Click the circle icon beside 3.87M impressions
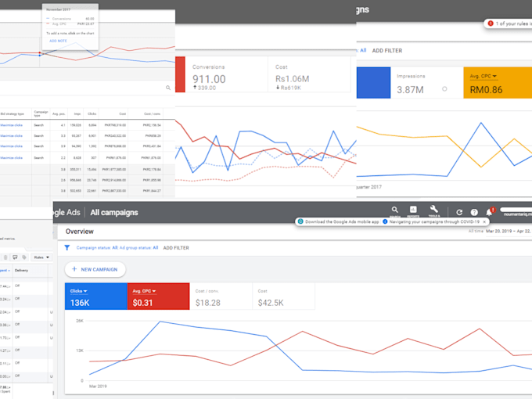The width and height of the screenshot is (532, 399). pyautogui.click(x=444, y=89)
